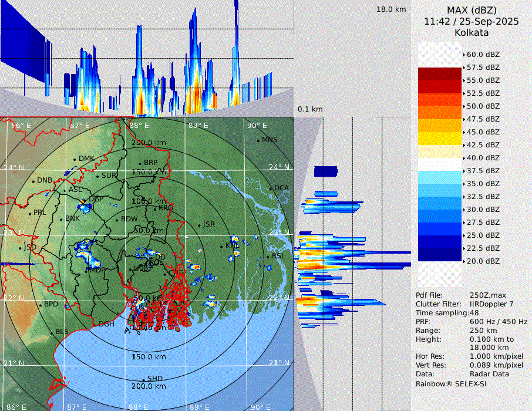Click the MAX (dBZ) heading
532x411 pixels.
471,10
